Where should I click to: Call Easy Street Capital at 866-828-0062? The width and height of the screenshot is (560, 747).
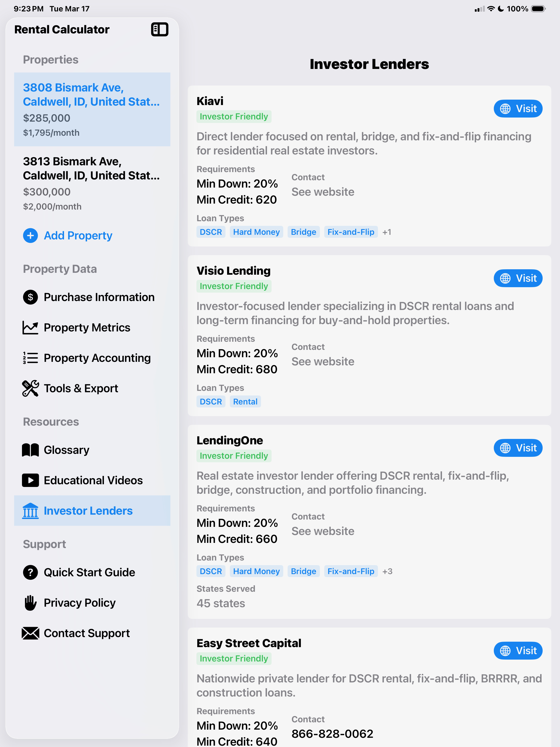pyautogui.click(x=332, y=733)
